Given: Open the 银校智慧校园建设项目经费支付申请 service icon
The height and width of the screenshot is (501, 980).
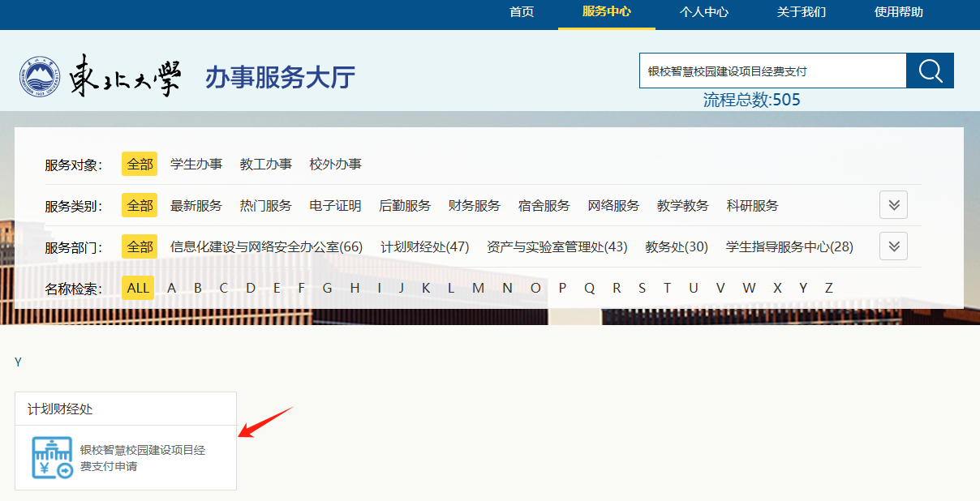Looking at the screenshot, I should tap(52, 458).
